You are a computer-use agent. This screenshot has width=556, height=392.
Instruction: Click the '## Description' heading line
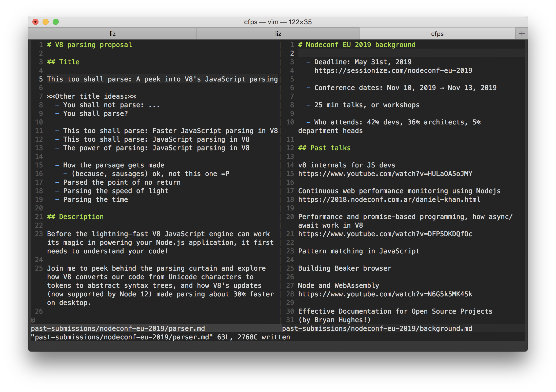coord(75,217)
